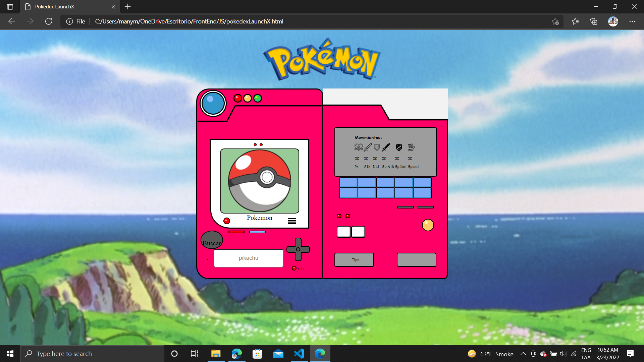
Task: Open browser Settings and more menu
Action: pyautogui.click(x=632, y=21)
